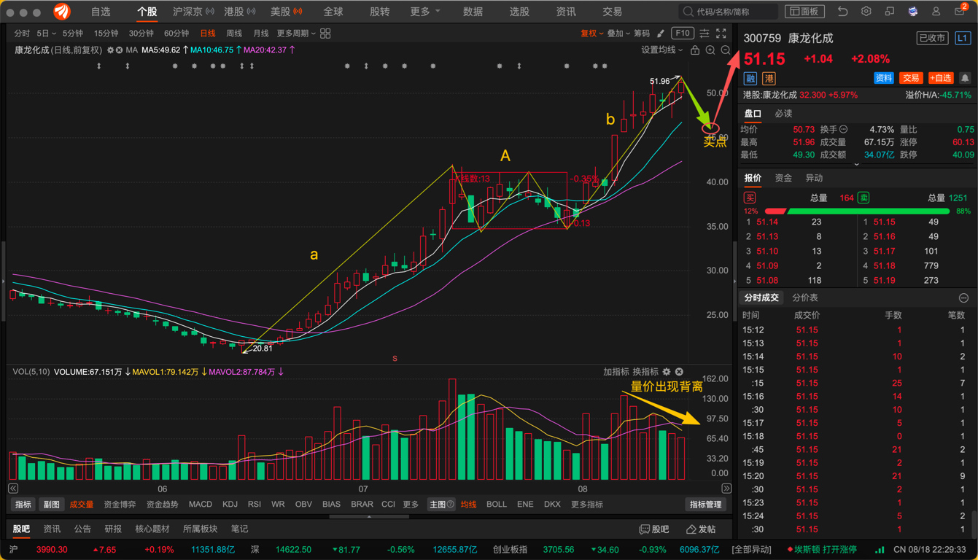Open the mail messages icon with badge
Viewport: 978px width, 560px height.
tap(960, 12)
